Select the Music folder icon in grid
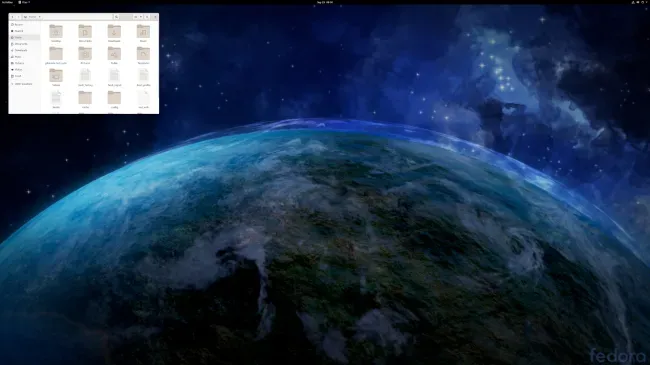The image size is (650, 365). [143, 32]
